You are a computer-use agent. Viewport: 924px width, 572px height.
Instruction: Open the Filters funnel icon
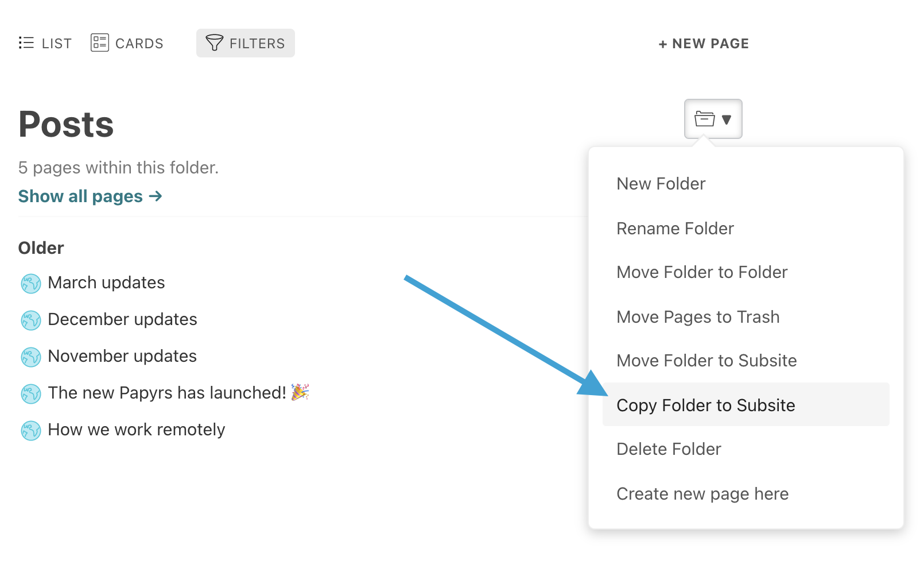pyautogui.click(x=214, y=43)
